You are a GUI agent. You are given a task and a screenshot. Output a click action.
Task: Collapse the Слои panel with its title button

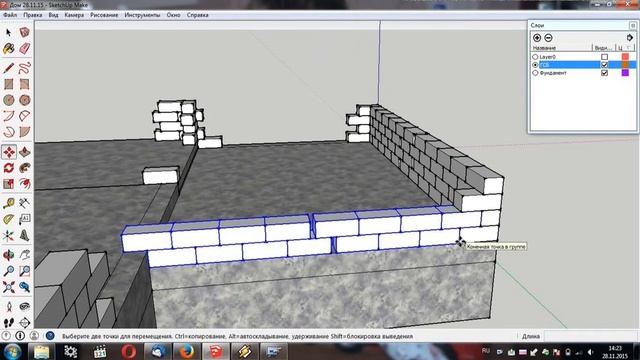(632, 25)
